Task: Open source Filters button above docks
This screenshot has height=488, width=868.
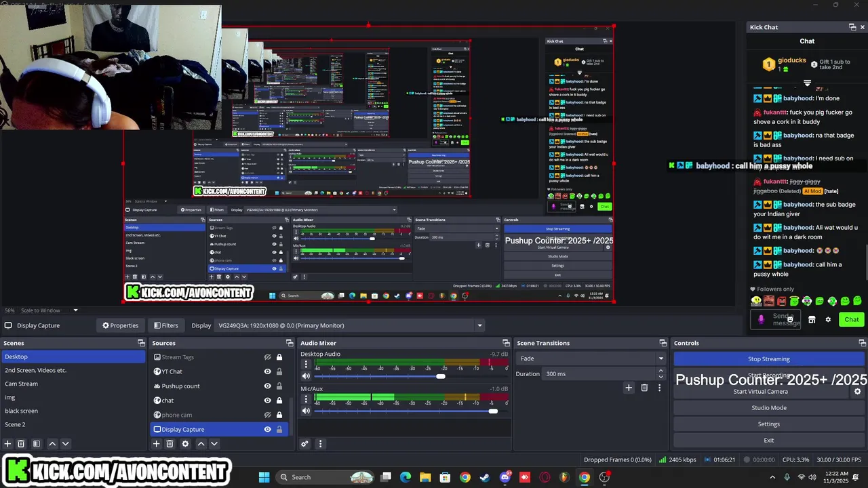Action: pyautogui.click(x=165, y=325)
